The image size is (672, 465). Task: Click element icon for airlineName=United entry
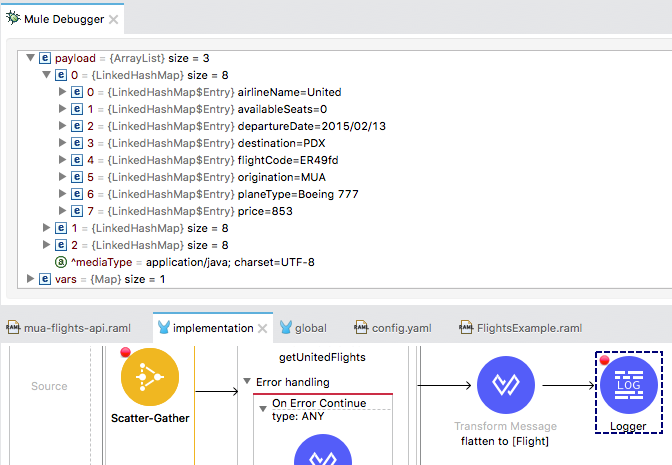77,92
